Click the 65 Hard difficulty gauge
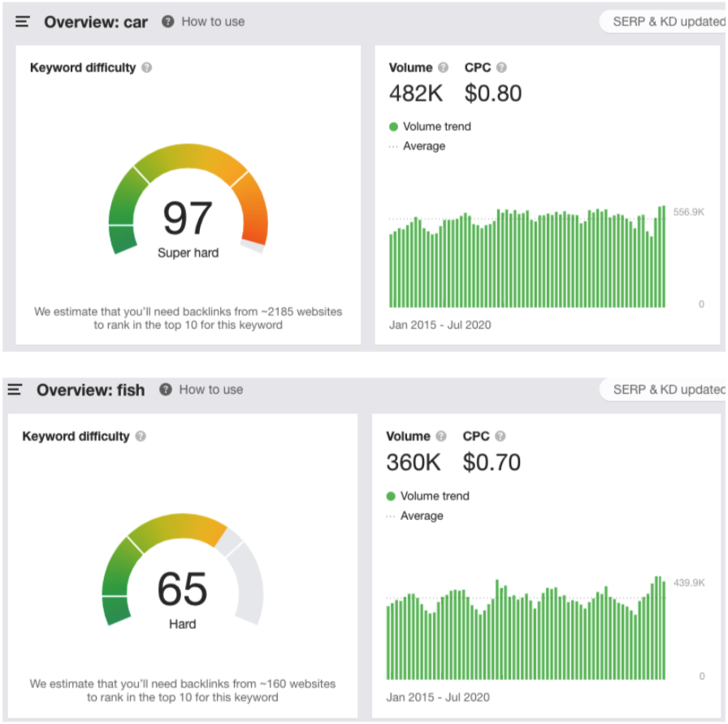Screen dimensions: 728x724 183,570
